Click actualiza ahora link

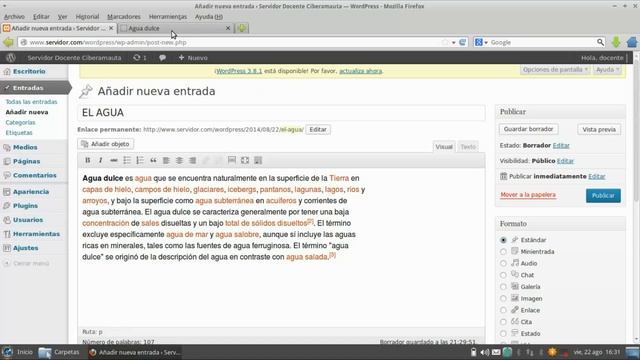click(361, 71)
